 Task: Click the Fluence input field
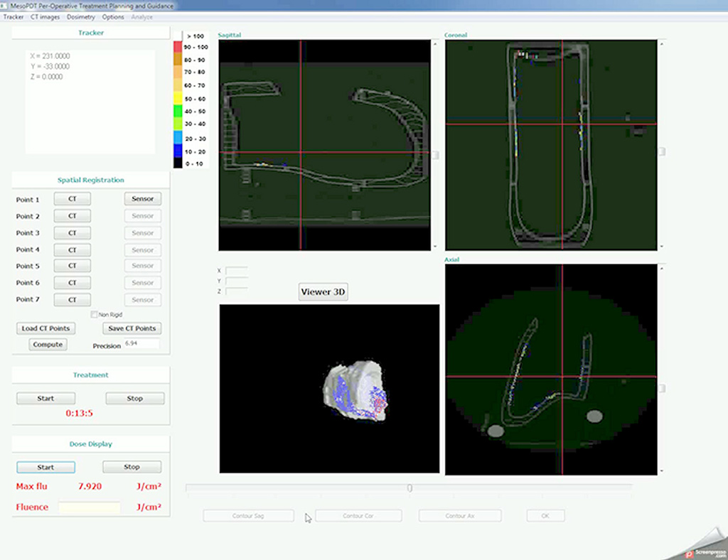point(89,507)
